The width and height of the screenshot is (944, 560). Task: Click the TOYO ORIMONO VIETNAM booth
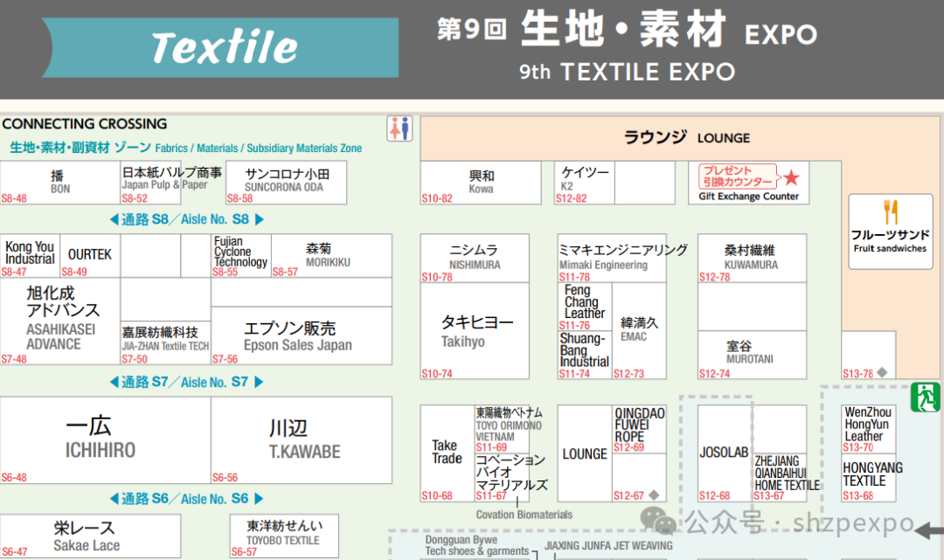click(502, 429)
